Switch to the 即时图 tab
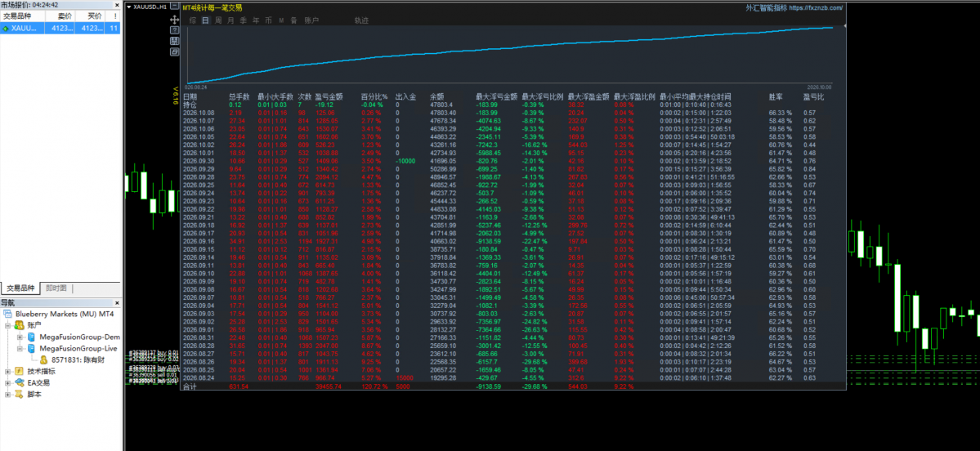Image resolution: width=980 pixels, height=451 pixels. click(x=56, y=288)
